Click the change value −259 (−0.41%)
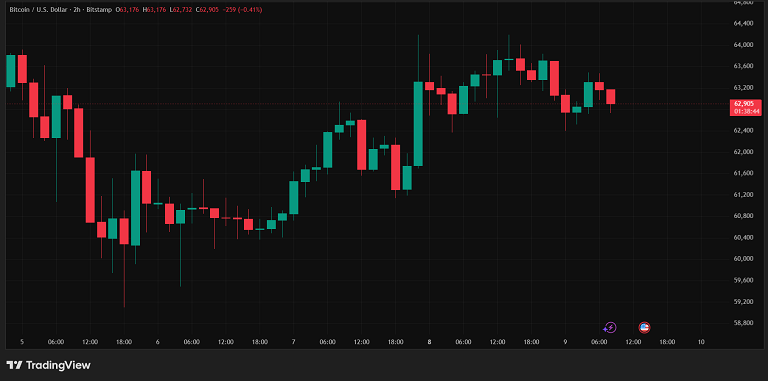This screenshot has height=381, width=768. coord(242,9)
